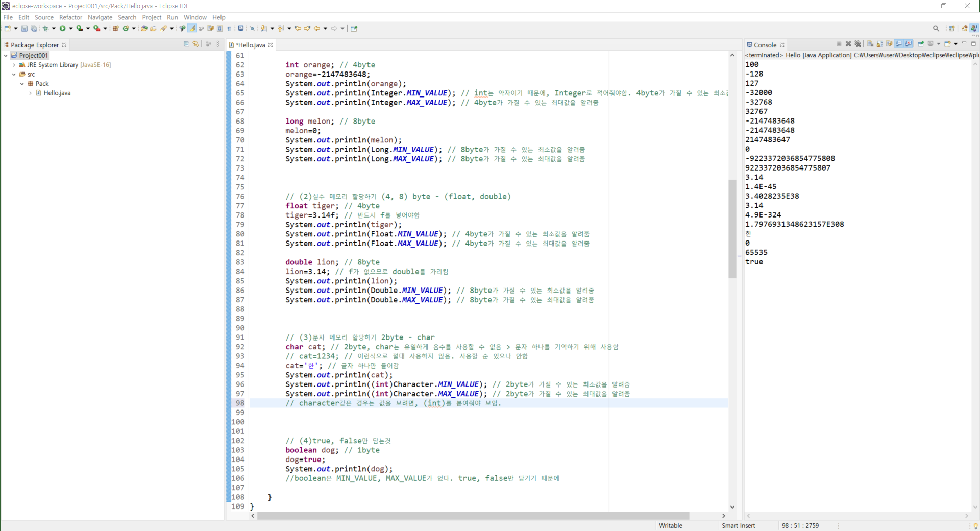This screenshot has height=531, width=980.
Task: Minimize the Console view
Action: 964,43
